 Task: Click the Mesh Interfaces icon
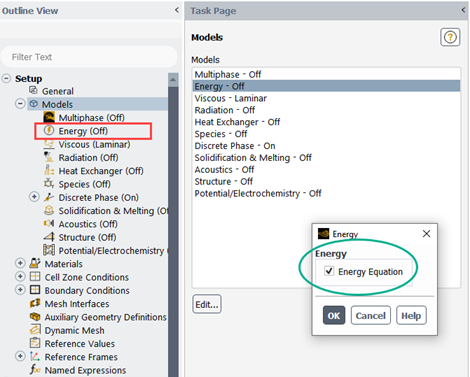[35, 303]
